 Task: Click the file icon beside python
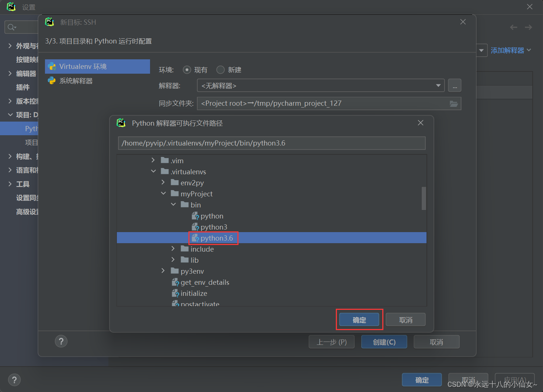[195, 216]
